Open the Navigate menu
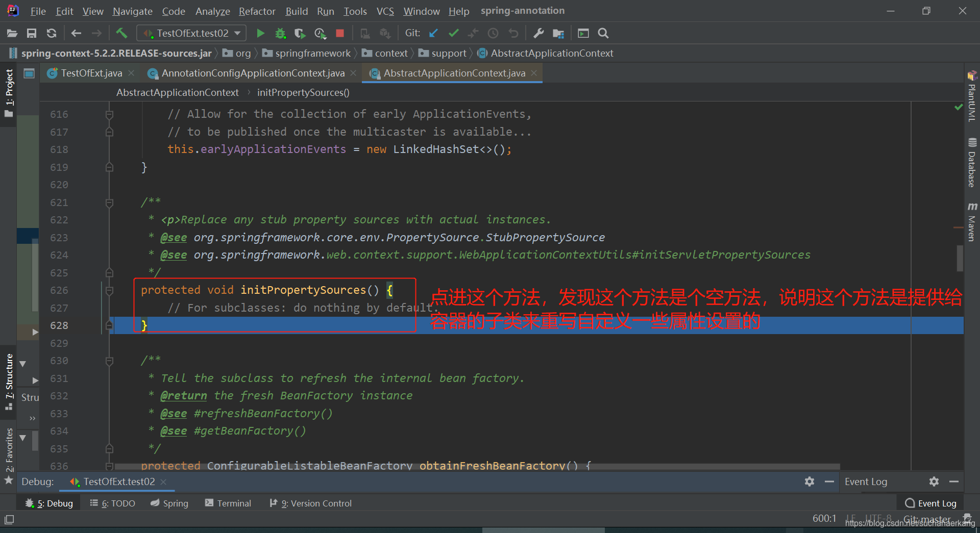 (133, 11)
